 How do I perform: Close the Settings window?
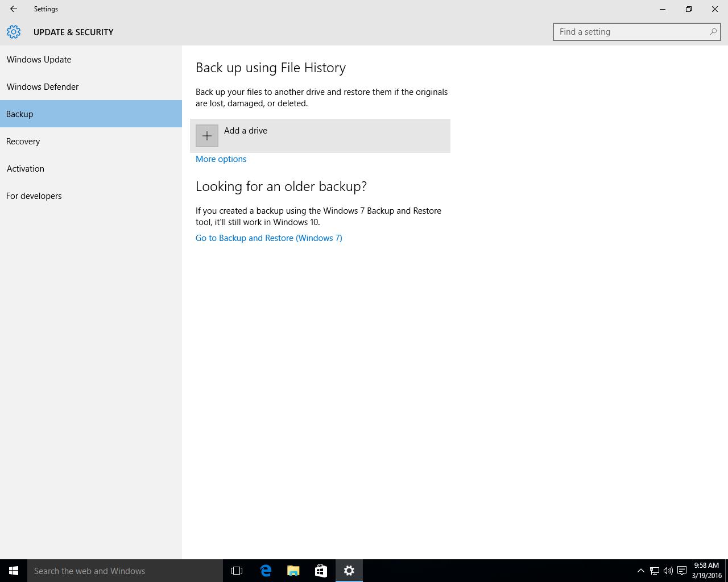[x=715, y=9]
